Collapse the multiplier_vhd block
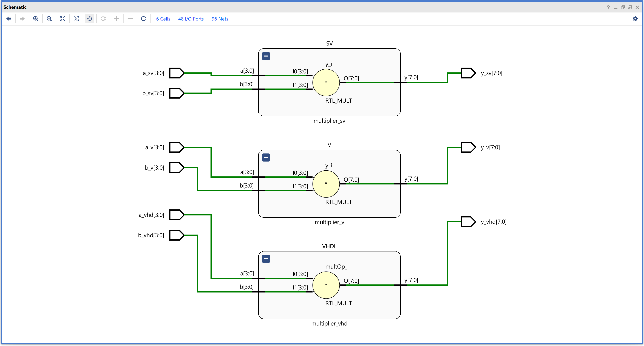The image size is (644, 346). coord(266,259)
